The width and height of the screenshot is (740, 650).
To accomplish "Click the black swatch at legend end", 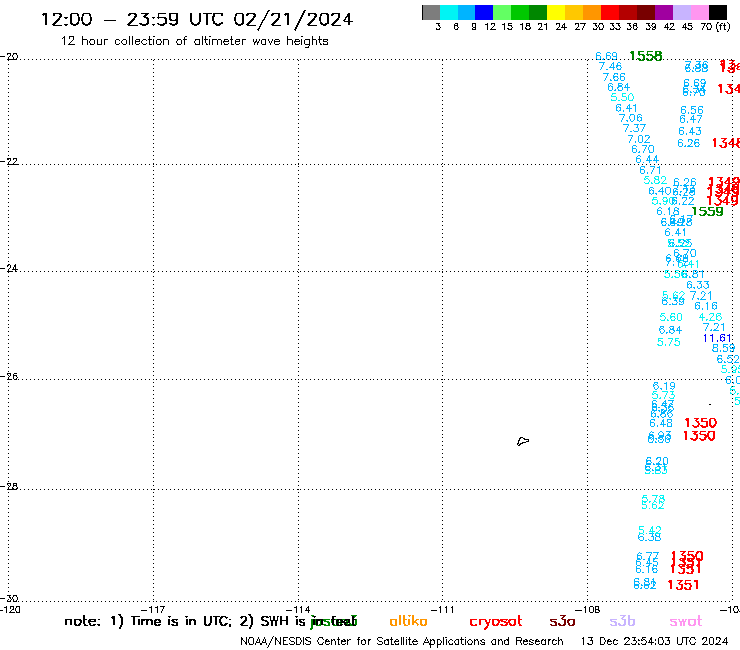I will tap(718, 12).
